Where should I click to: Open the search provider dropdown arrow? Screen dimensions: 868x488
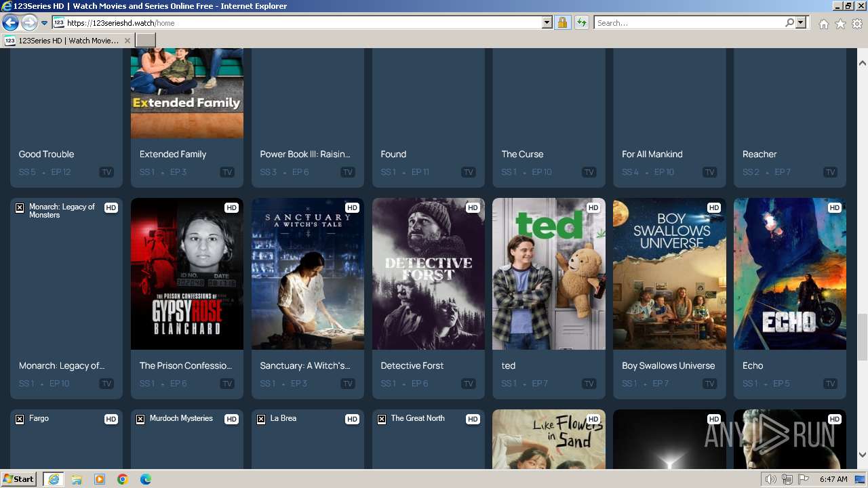tap(801, 23)
